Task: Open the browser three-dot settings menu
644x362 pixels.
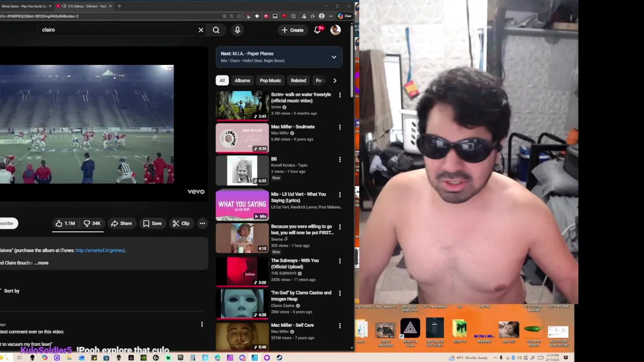Action: tap(331, 16)
